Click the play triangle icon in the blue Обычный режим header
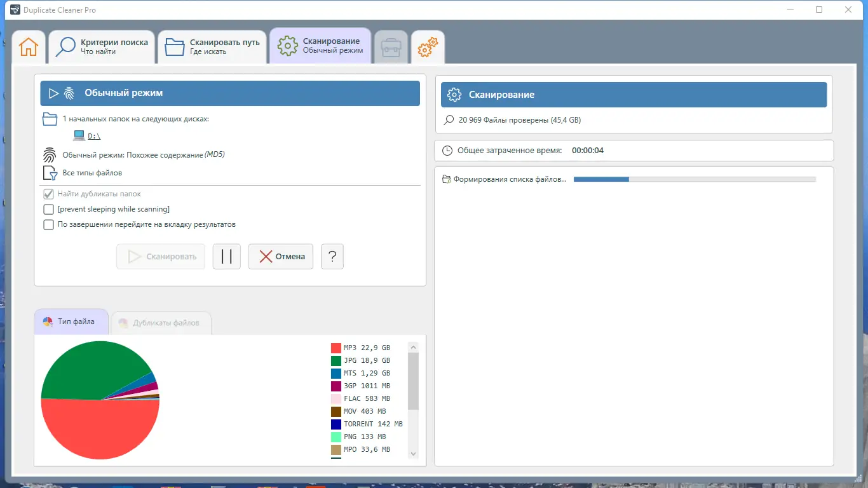 pos(54,93)
